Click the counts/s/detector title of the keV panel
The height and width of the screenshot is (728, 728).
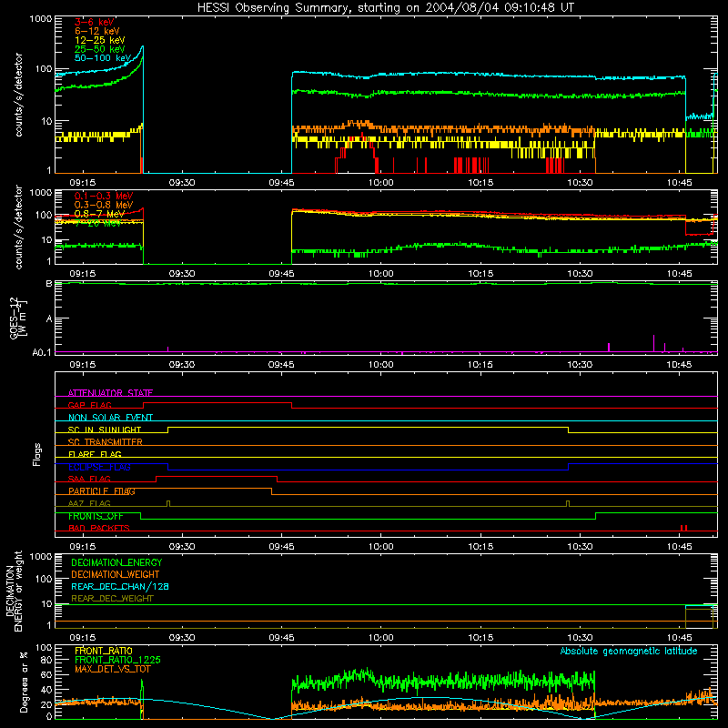coord(18,95)
